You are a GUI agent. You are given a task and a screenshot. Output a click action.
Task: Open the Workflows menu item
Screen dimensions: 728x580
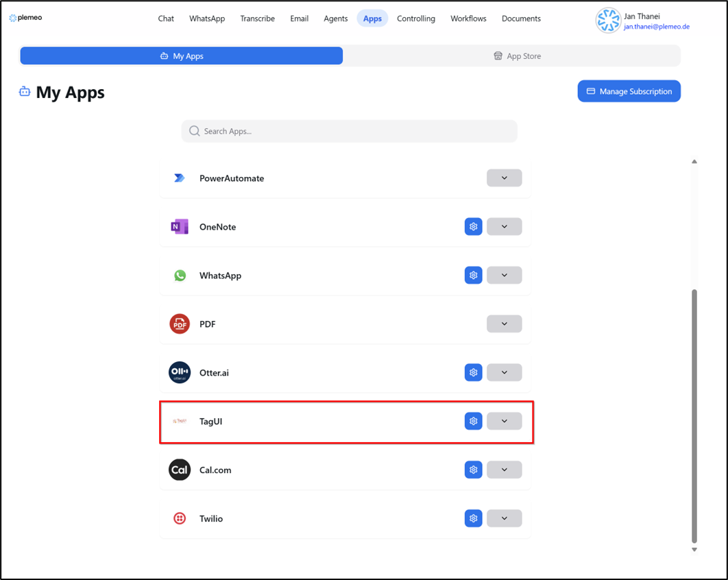tap(468, 19)
